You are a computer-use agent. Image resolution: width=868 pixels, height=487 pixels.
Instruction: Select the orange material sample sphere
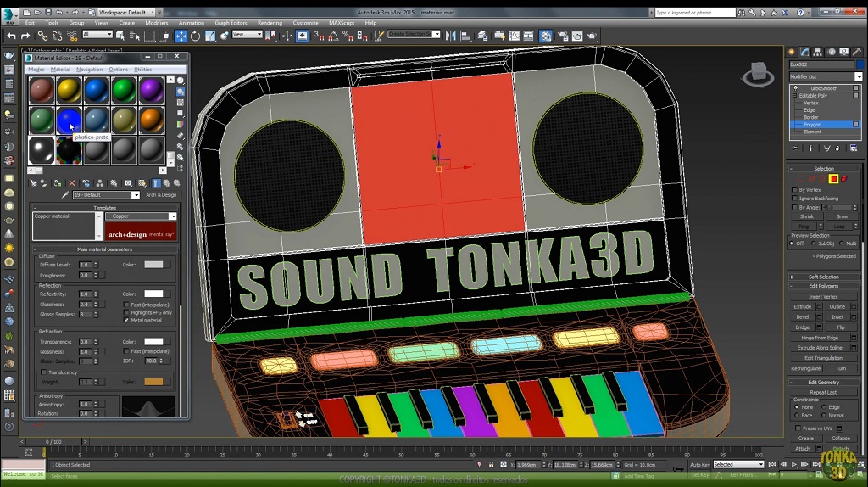click(x=151, y=120)
